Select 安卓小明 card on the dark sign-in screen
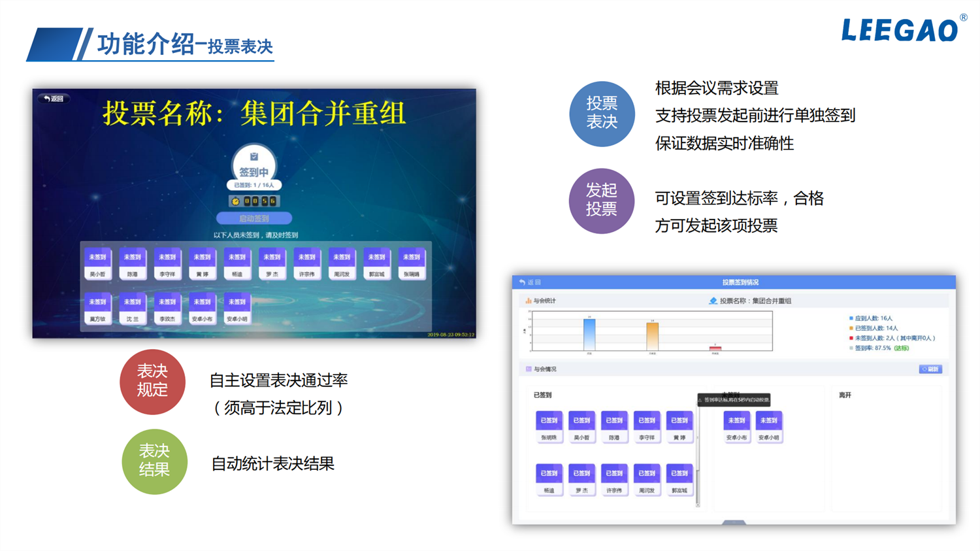 pos(237,309)
